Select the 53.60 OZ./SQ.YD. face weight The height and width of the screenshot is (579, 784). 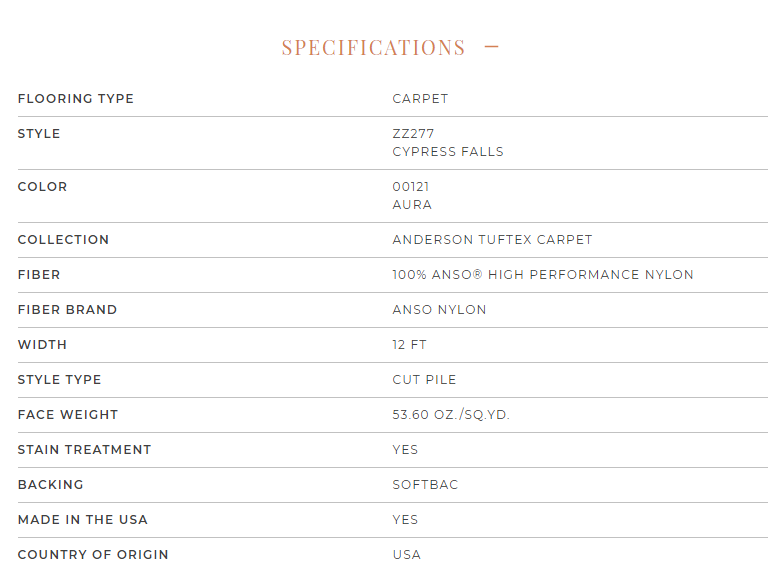450,414
